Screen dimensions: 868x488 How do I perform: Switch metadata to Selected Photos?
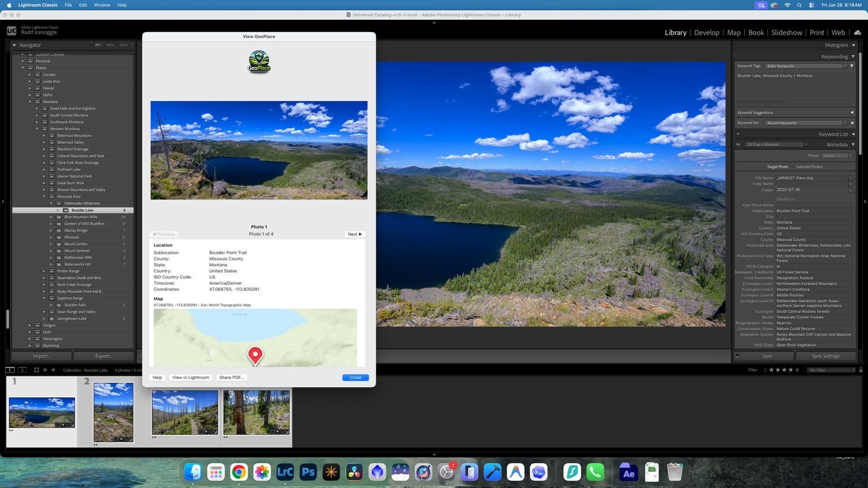[809, 167]
